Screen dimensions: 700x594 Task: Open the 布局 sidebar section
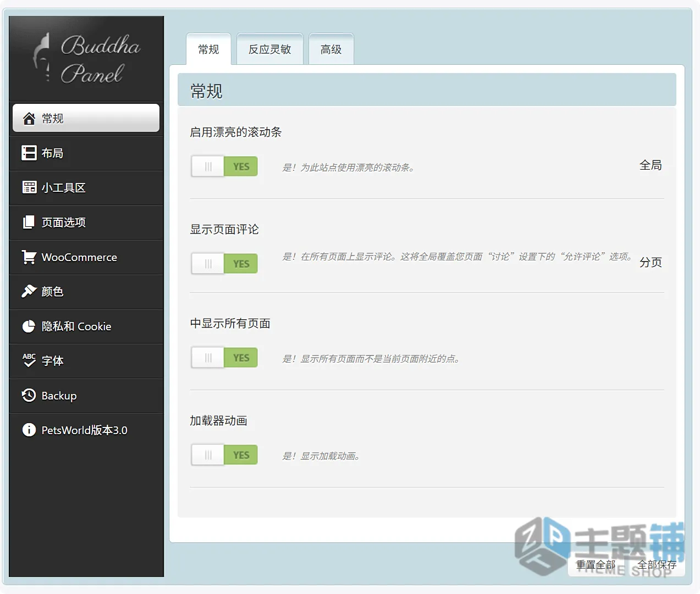coord(86,153)
